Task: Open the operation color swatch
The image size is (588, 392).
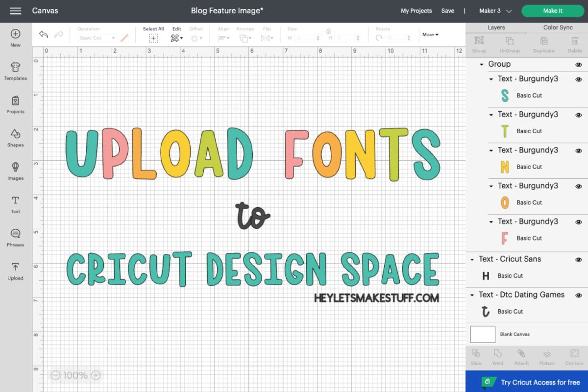Action: pyautogui.click(x=124, y=38)
